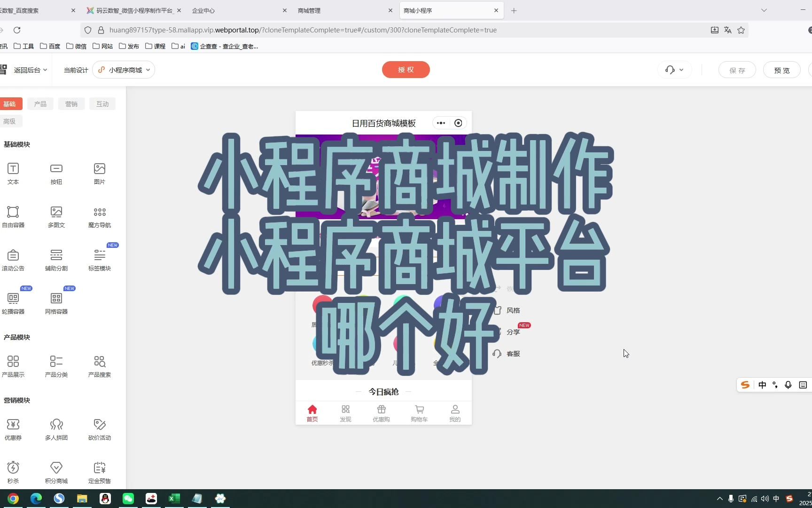Image resolution: width=812 pixels, height=508 pixels.
Task: Go to 首页 in the preview nav
Action: (312, 413)
